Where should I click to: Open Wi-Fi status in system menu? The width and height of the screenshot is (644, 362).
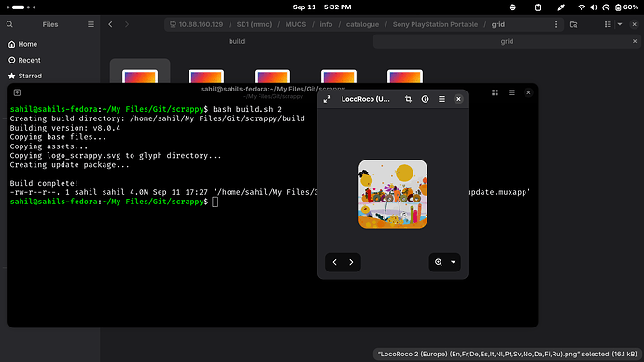pyautogui.click(x=581, y=7)
